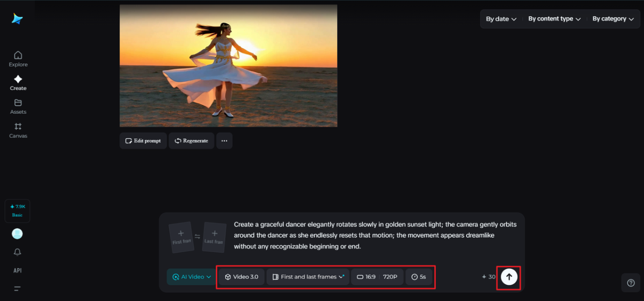The width and height of the screenshot is (644, 301).
Task: Open the 7.9K Basic credits badge
Action: pos(17,210)
